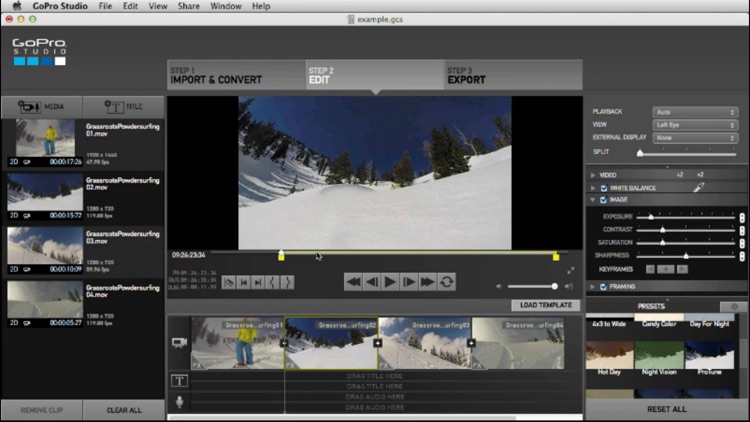Image resolution: width=750 pixels, height=422 pixels.
Task: Open the File menu
Action: (105, 6)
